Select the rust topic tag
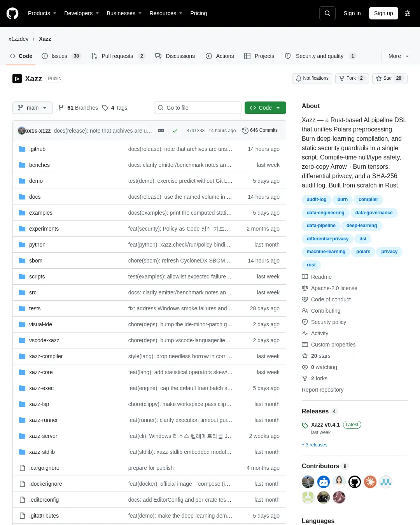Viewport: 420px width, 525px height. point(311,265)
